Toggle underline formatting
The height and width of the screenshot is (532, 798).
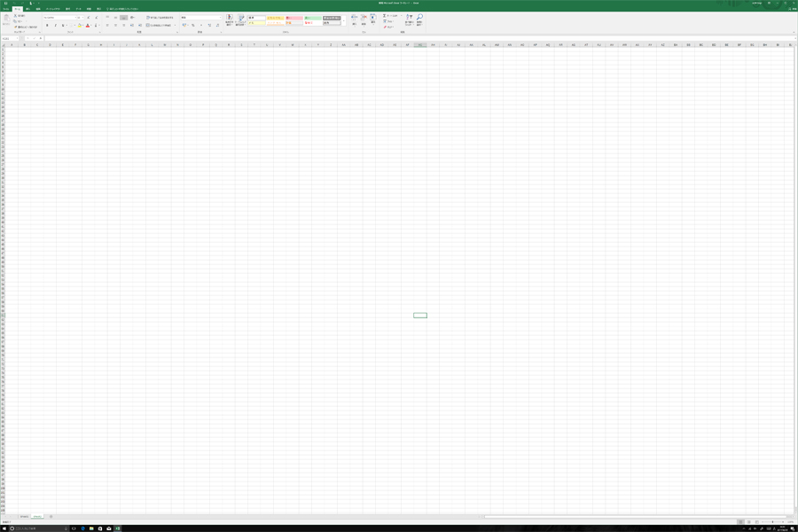(63, 26)
